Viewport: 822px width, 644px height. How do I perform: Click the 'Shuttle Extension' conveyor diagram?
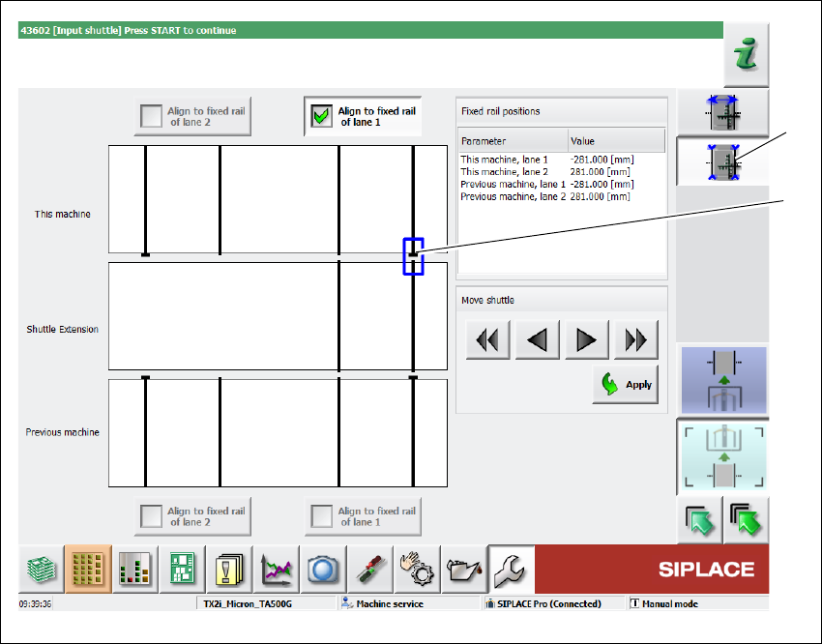(x=278, y=316)
